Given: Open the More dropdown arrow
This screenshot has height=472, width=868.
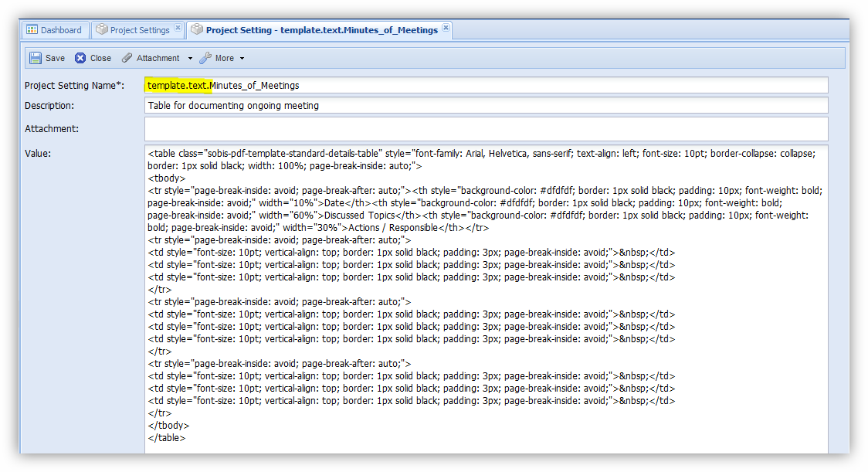Looking at the screenshot, I should pyautogui.click(x=242, y=59).
